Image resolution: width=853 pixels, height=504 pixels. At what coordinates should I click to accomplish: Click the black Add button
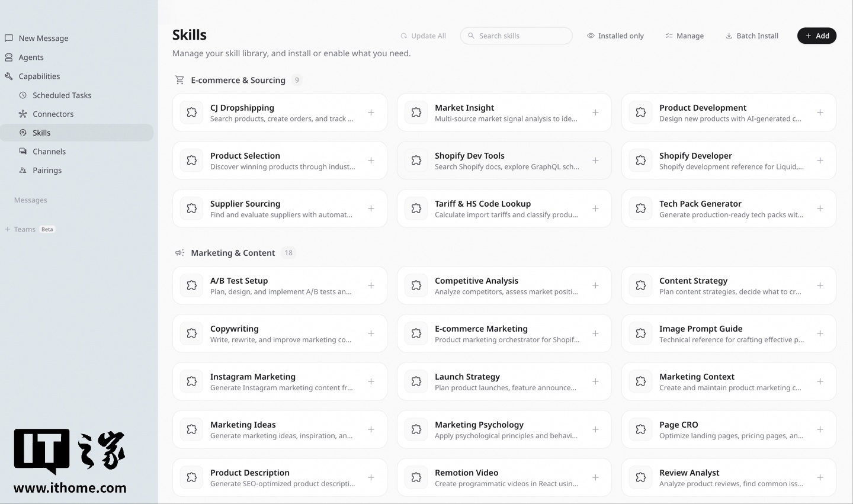click(x=816, y=36)
